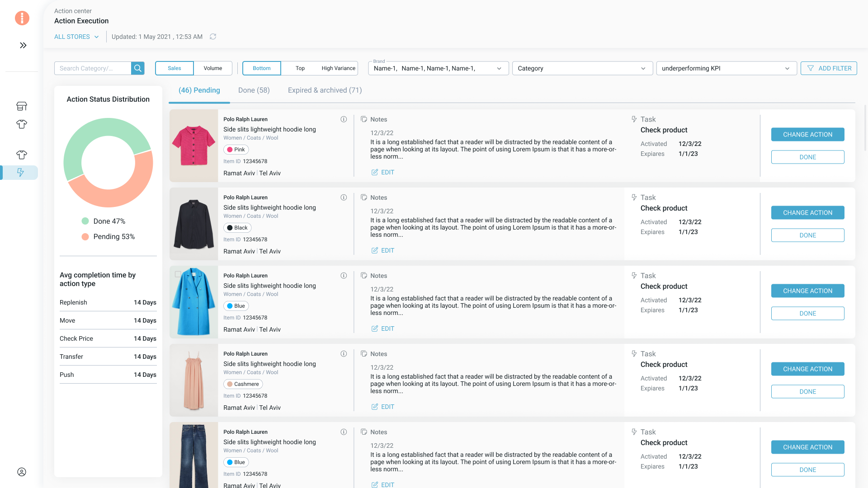Viewport: 868px width, 488px height.
Task: Expand the Brand dropdown
Action: click(439, 68)
